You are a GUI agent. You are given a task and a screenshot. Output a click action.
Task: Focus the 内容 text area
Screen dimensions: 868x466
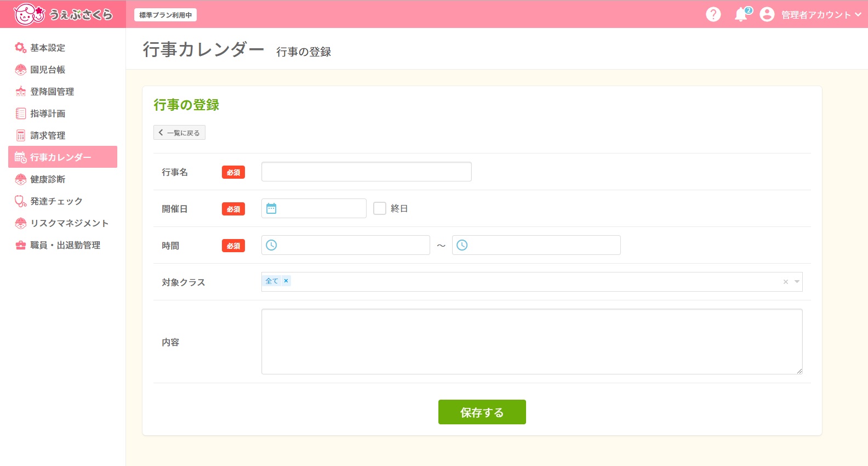coord(532,342)
